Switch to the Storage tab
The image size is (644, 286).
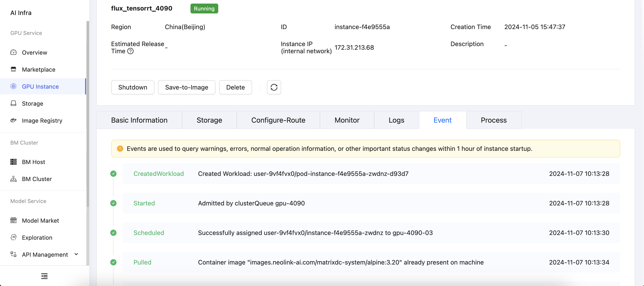coord(209,120)
